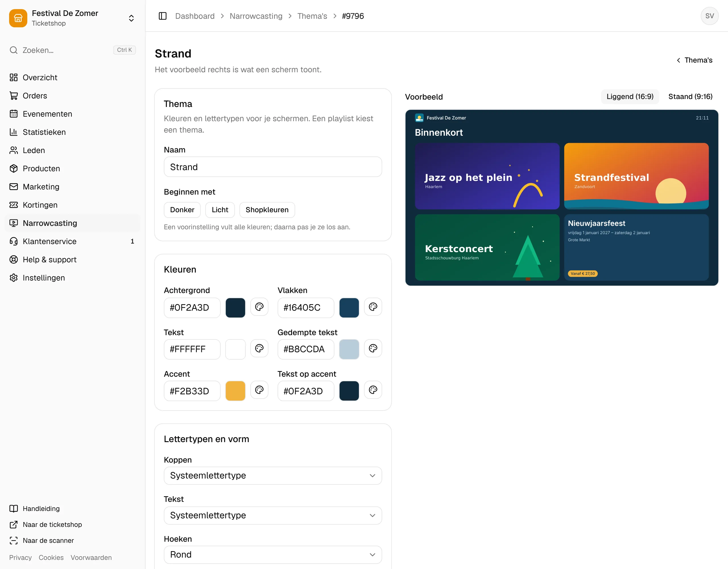The height and width of the screenshot is (569, 728).
Task: Open Marketing in the sidebar
Action: pos(73,186)
